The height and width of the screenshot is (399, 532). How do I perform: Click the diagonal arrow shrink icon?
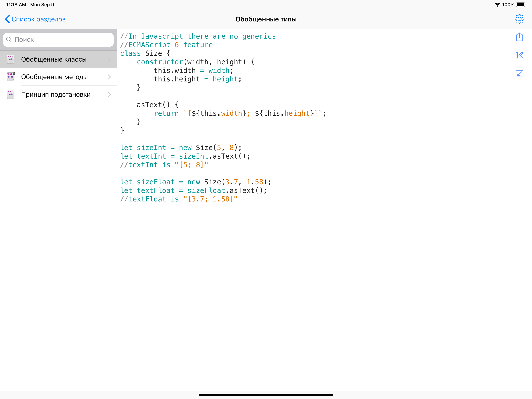click(x=519, y=74)
